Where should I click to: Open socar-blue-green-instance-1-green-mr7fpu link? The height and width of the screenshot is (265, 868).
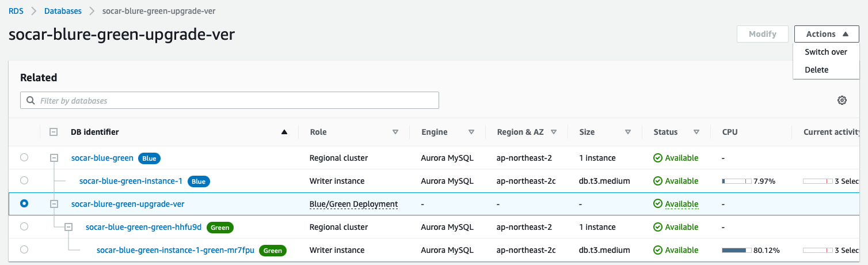pyautogui.click(x=175, y=250)
